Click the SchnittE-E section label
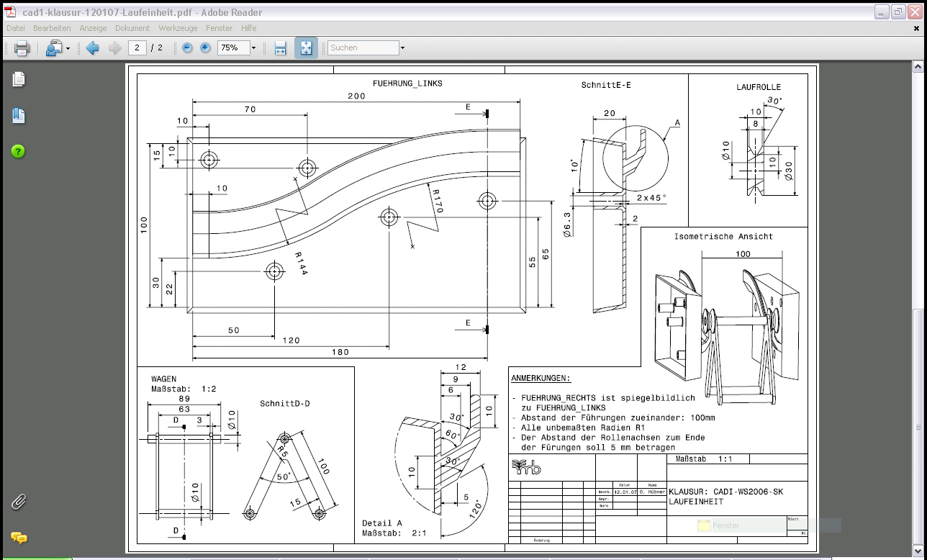 (x=606, y=85)
